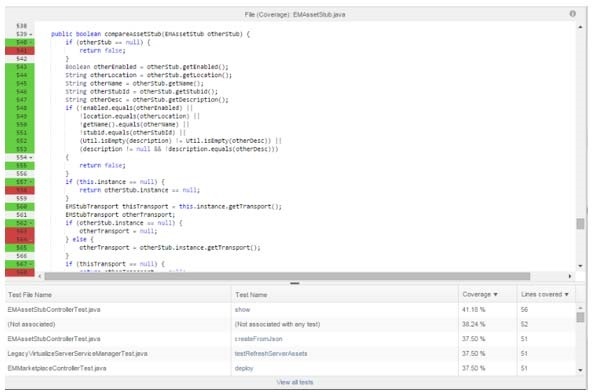Screen dimensions: 593x392
Task: Collapse the if block fold at line 540
Action: tap(31, 42)
